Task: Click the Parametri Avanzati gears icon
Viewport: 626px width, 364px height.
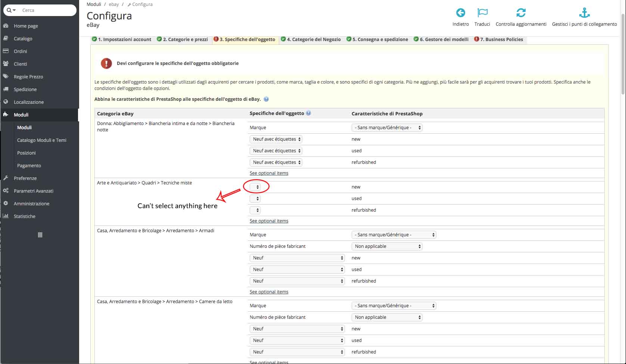Action: point(6,191)
